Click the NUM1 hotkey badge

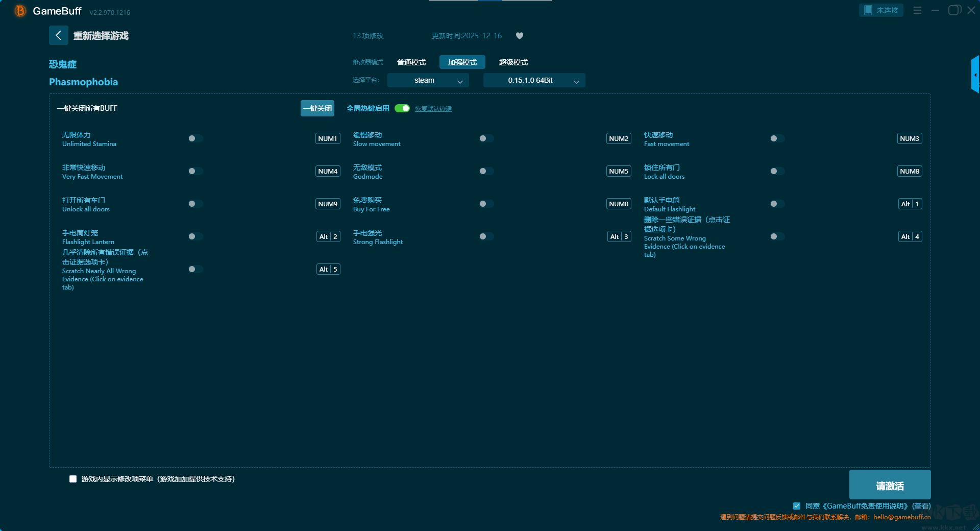coord(328,138)
